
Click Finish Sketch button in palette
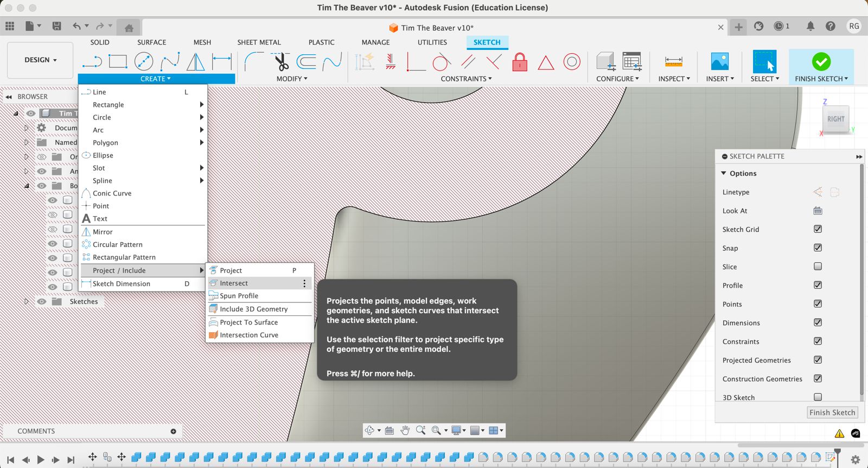pyautogui.click(x=832, y=413)
